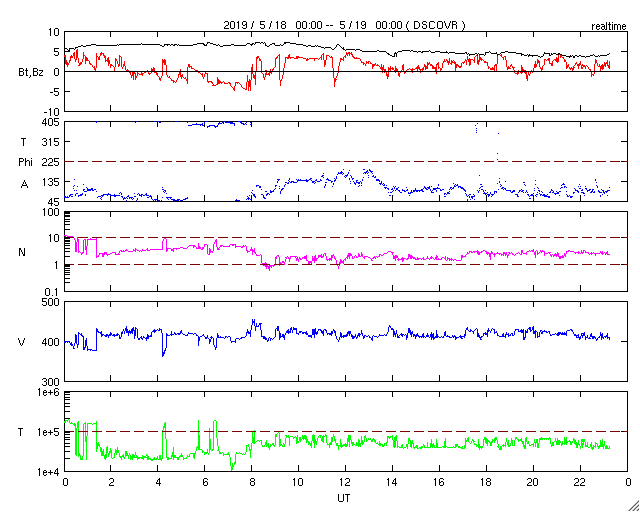Click the window resize grip in the corner
Image resolution: width=640 pixels, height=512 pixels.
click(x=634, y=506)
